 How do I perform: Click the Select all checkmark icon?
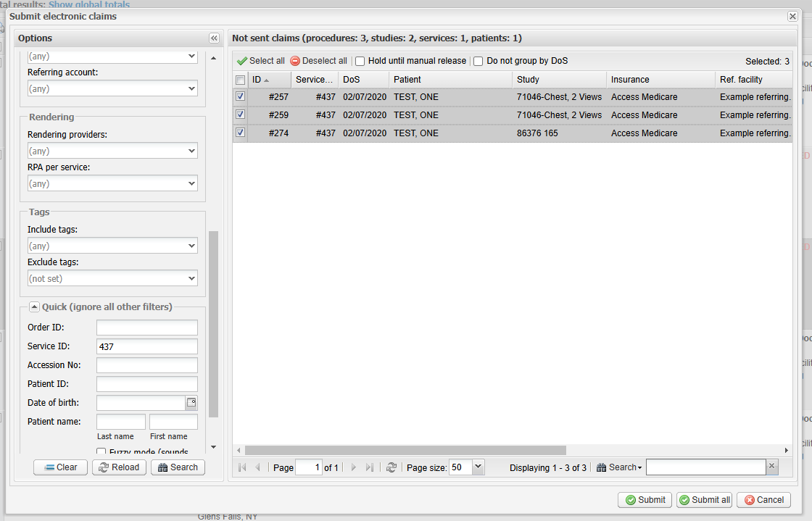(x=242, y=62)
